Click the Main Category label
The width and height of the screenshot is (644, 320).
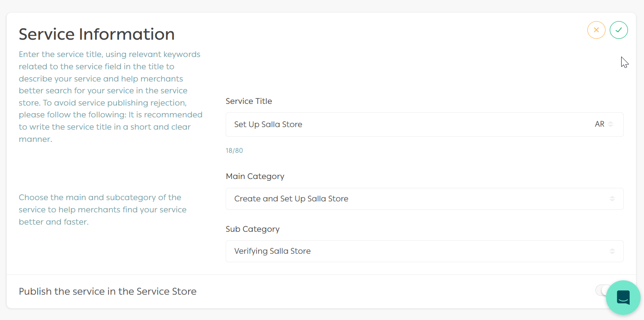[255, 176]
